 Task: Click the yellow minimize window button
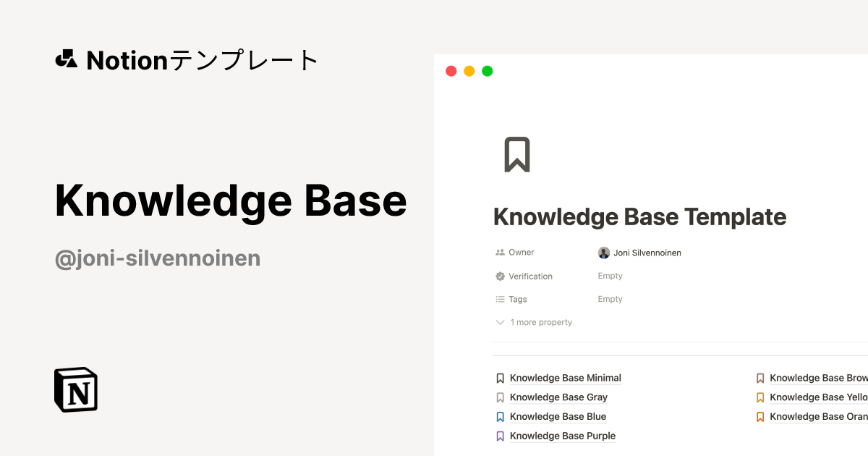[x=469, y=71]
